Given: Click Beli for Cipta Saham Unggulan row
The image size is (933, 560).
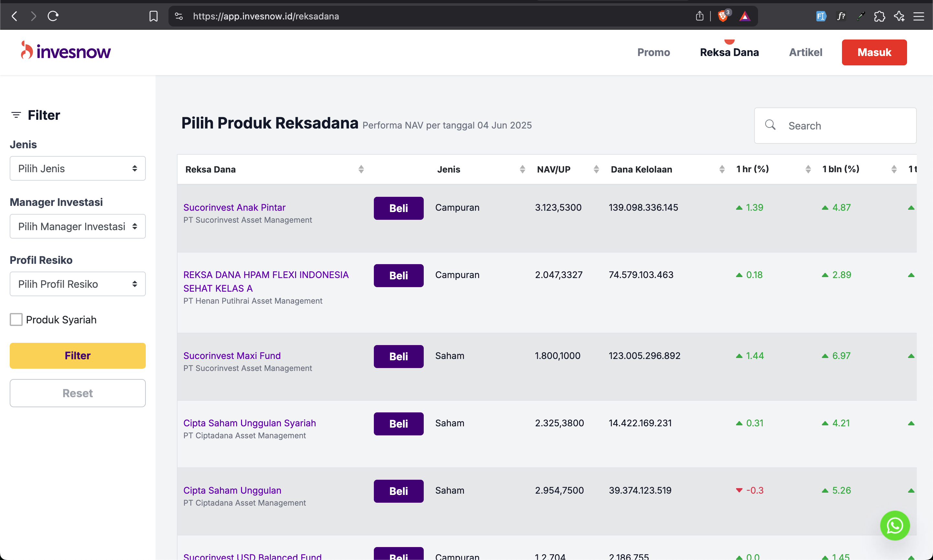Looking at the screenshot, I should coord(398,491).
